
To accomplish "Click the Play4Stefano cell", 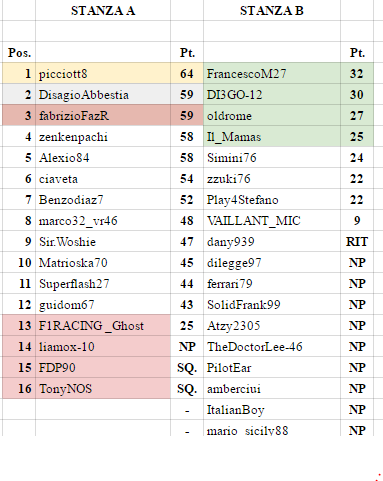I will (272, 199).
